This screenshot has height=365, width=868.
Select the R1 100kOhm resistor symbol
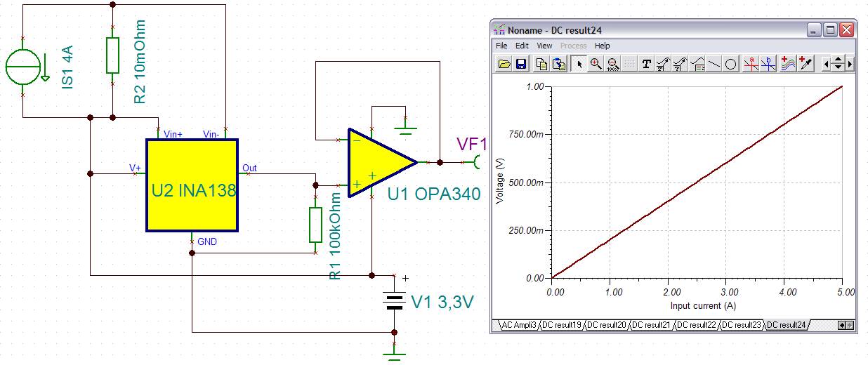point(316,225)
